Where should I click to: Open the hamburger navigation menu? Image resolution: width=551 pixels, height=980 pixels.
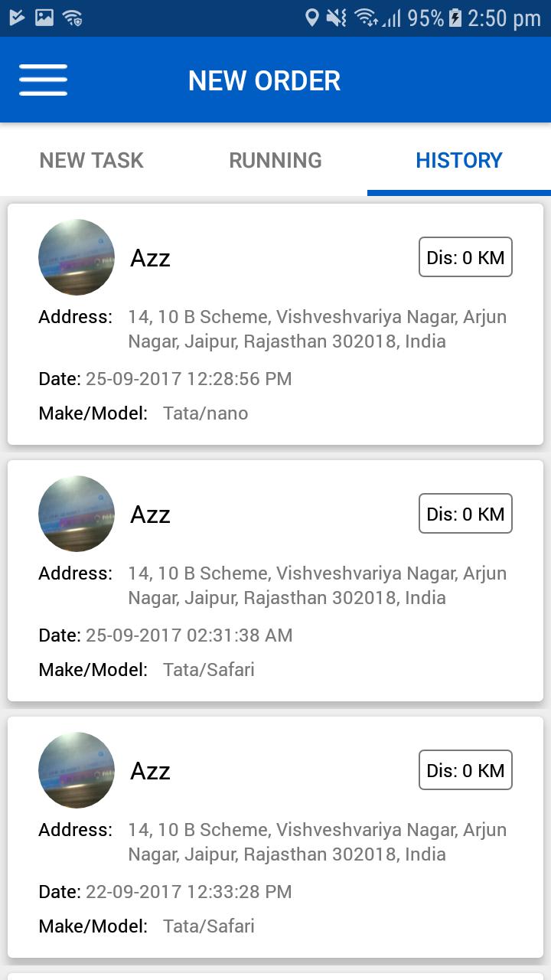43,80
